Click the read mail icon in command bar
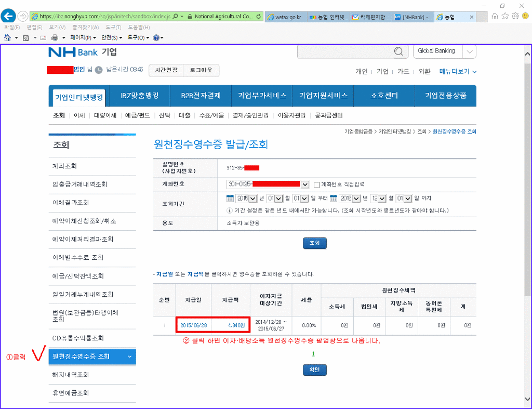This screenshot has height=409, width=532. [43, 38]
